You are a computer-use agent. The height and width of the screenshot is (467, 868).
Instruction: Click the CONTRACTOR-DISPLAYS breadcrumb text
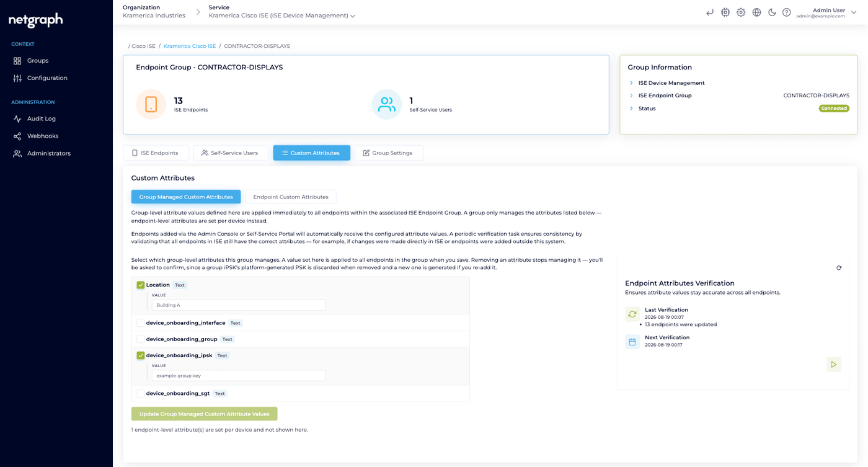(257, 46)
